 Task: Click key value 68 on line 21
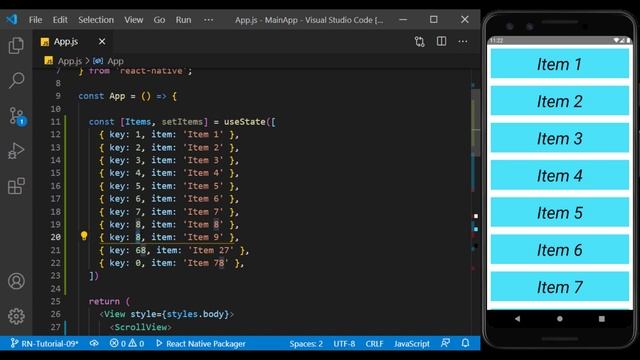(141, 250)
